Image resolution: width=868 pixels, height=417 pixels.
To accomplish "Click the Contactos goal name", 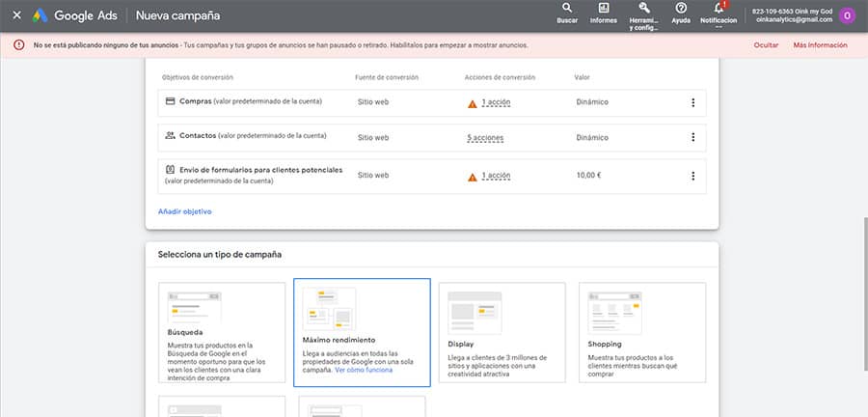I will pos(198,135).
